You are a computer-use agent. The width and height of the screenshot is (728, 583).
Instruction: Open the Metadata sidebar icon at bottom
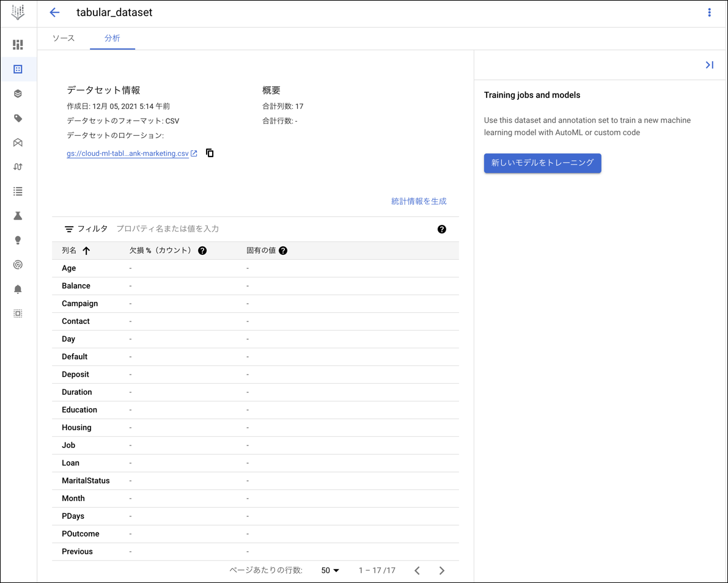click(18, 313)
